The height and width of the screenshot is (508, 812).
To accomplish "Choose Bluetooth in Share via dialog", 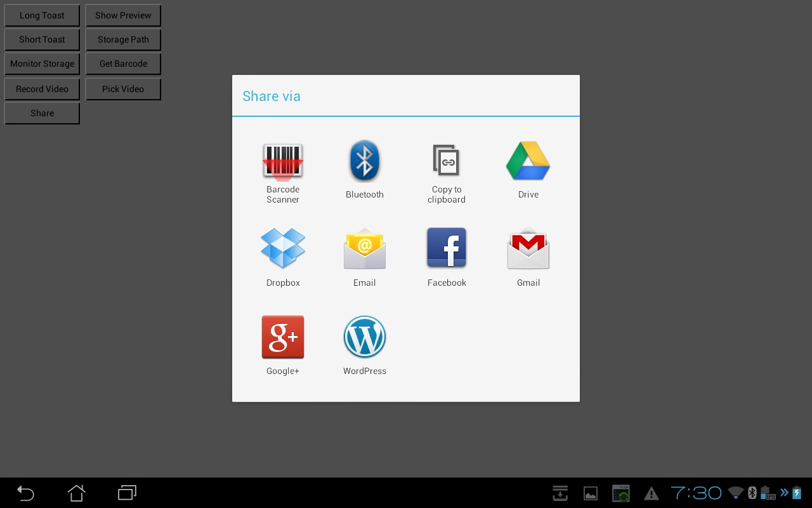I will [x=365, y=170].
